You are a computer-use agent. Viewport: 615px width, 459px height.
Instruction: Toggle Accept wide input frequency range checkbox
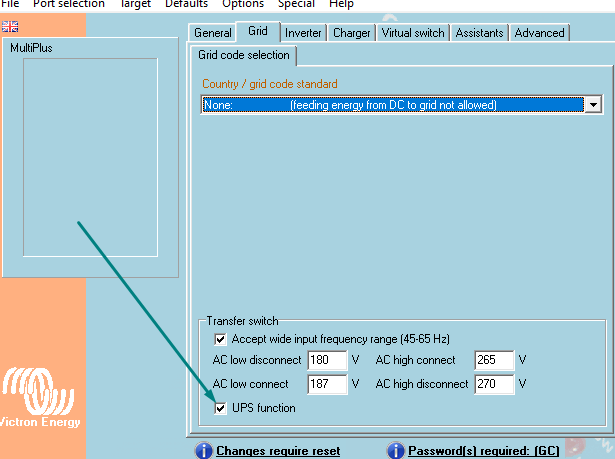point(220,339)
